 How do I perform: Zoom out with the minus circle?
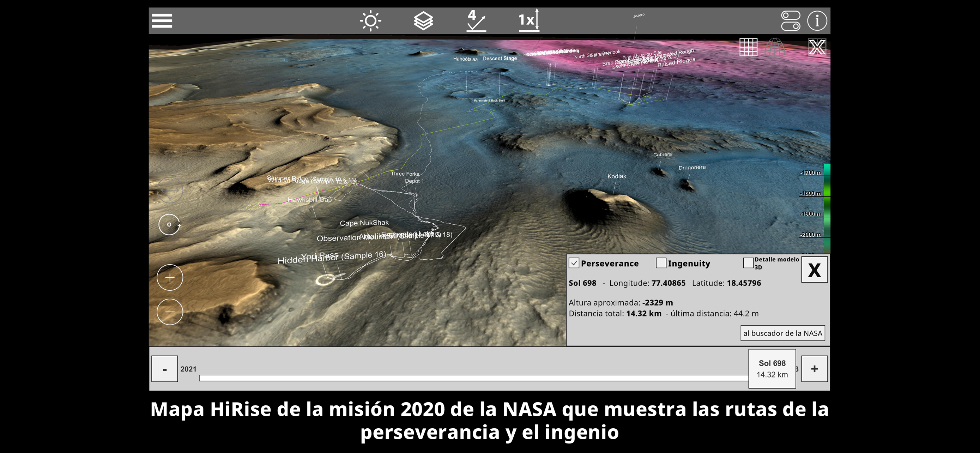170,312
